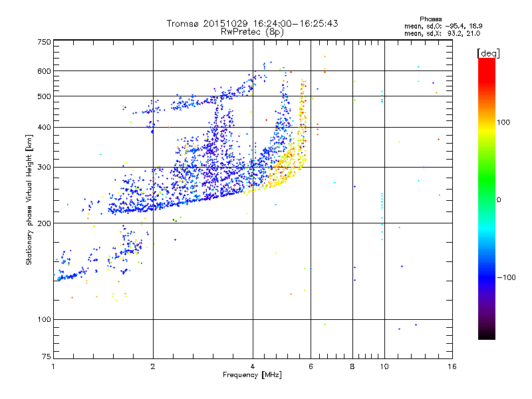
Task: Click the y-axis tick label '300'
Action: [x=44, y=168]
